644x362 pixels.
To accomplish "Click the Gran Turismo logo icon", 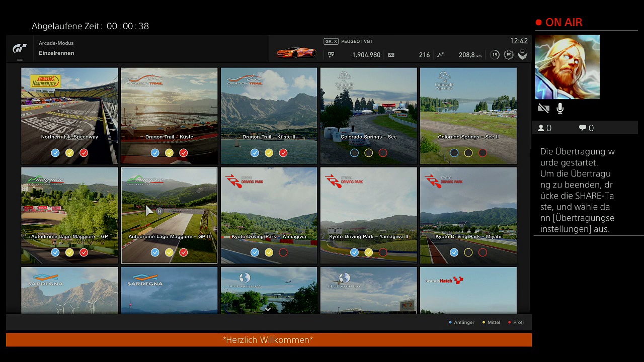I will [20, 48].
